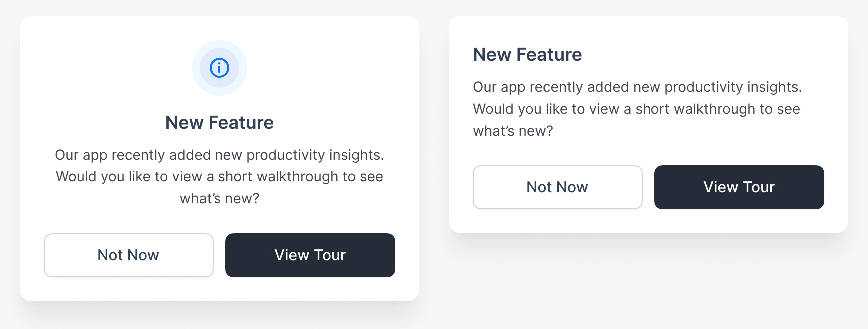Click the centered "what's new?" text in left card

coord(219,199)
